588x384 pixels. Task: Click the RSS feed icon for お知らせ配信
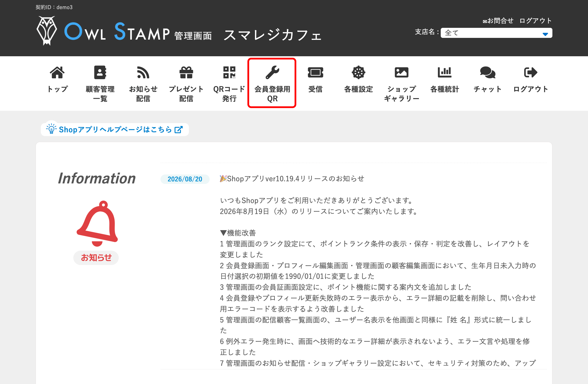[x=143, y=72]
